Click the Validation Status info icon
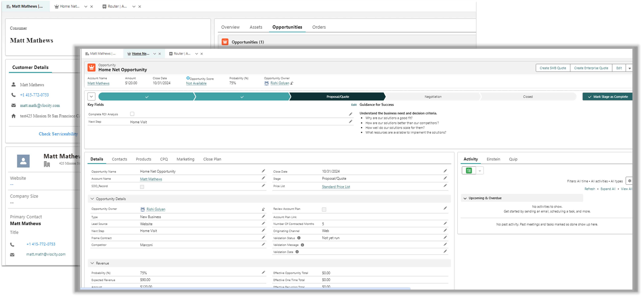Viewport: 644px width, 298px height. 299,238
